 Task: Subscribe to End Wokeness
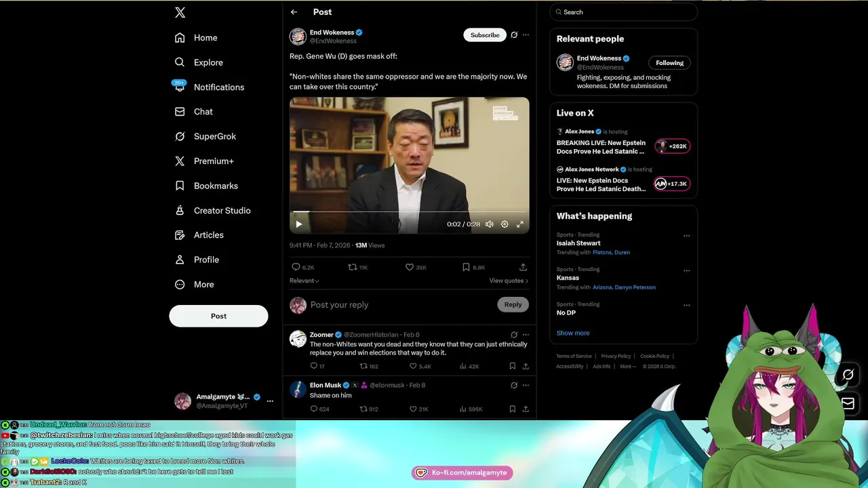click(485, 35)
